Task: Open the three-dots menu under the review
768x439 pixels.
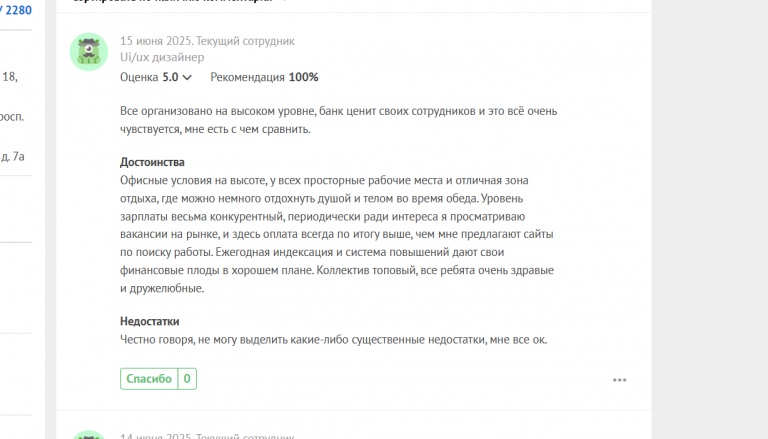Action: tap(620, 380)
